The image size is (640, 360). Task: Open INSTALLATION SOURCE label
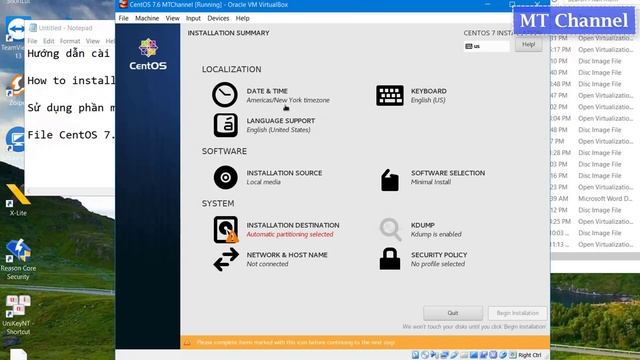[284, 173]
